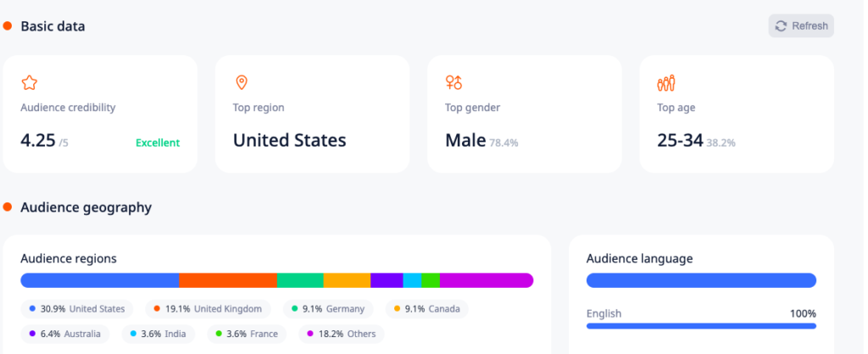Click the 9.1% Canada legend chip
This screenshot has width=868, height=354.
pyautogui.click(x=427, y=308)
